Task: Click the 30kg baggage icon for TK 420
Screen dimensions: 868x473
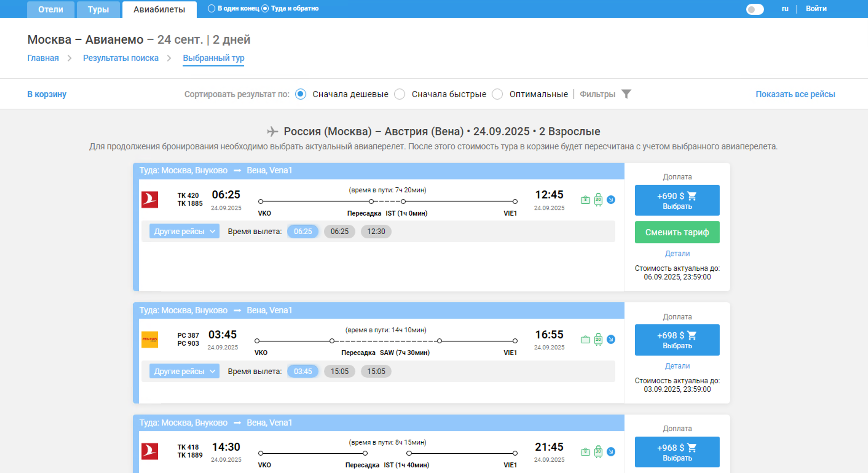Action: pyautogui.click(x=598, y=200)
